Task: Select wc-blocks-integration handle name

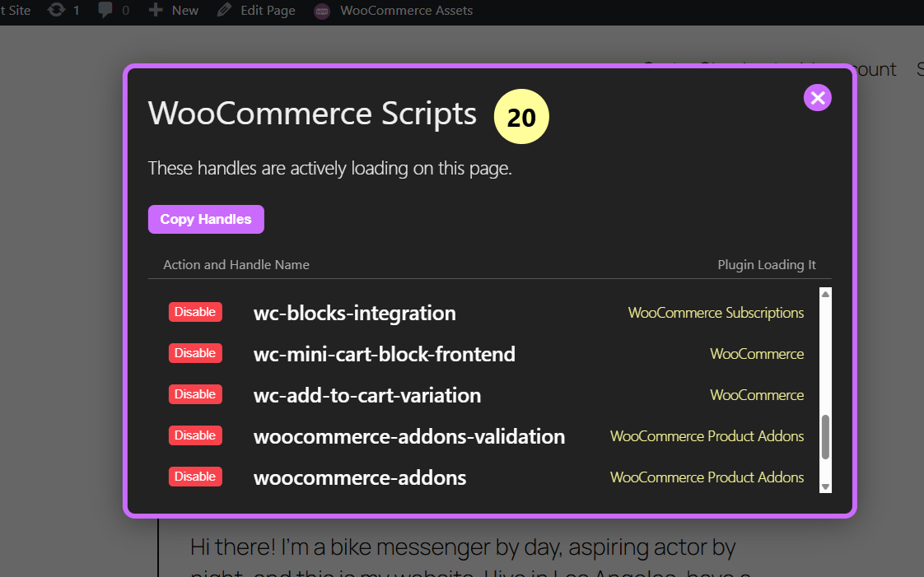Action: 355,314
